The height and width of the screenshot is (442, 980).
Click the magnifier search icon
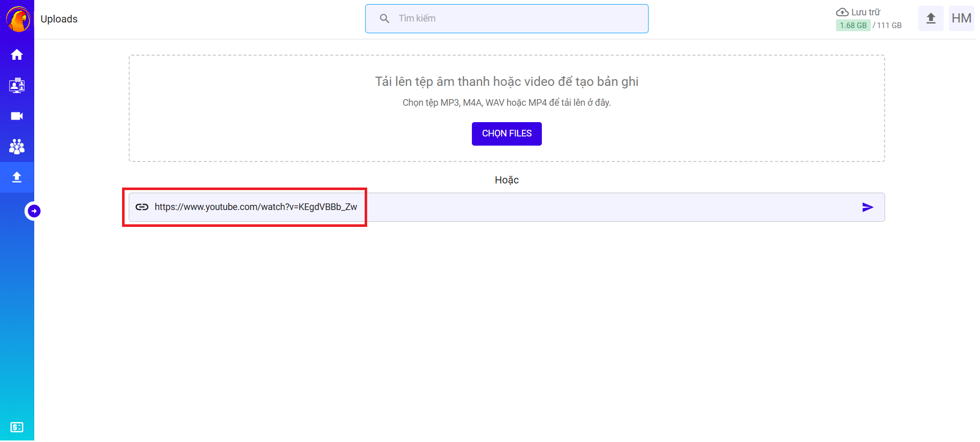pyautogui.click(x=385, y=18)
